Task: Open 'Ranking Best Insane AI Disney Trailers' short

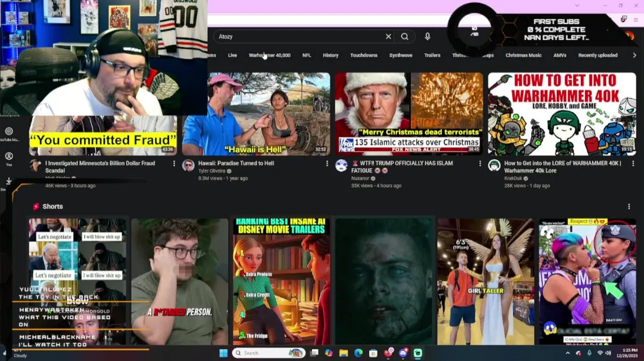Action: click(282, 281)
